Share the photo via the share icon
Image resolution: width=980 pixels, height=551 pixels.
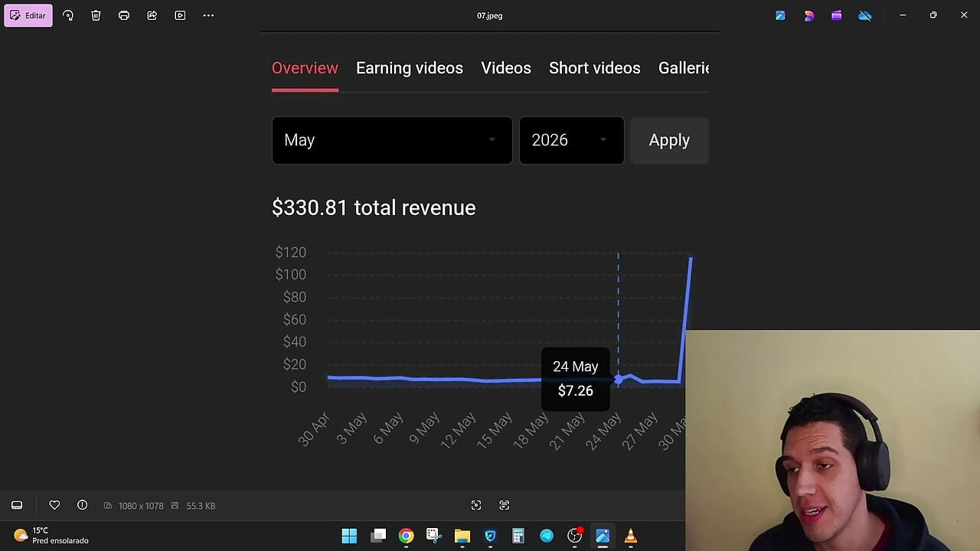coord(152,15)
